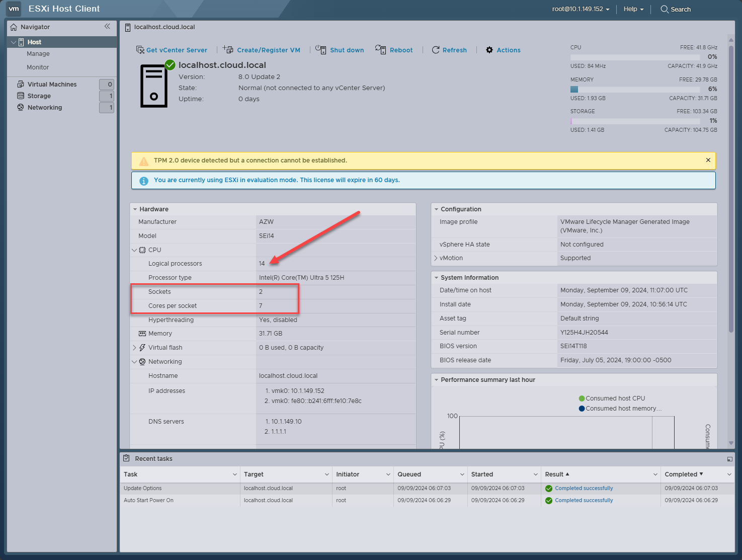The height and width of the screenshot is (560, 742).
Task: Select Monitor under Host
Action: point(38,67)
